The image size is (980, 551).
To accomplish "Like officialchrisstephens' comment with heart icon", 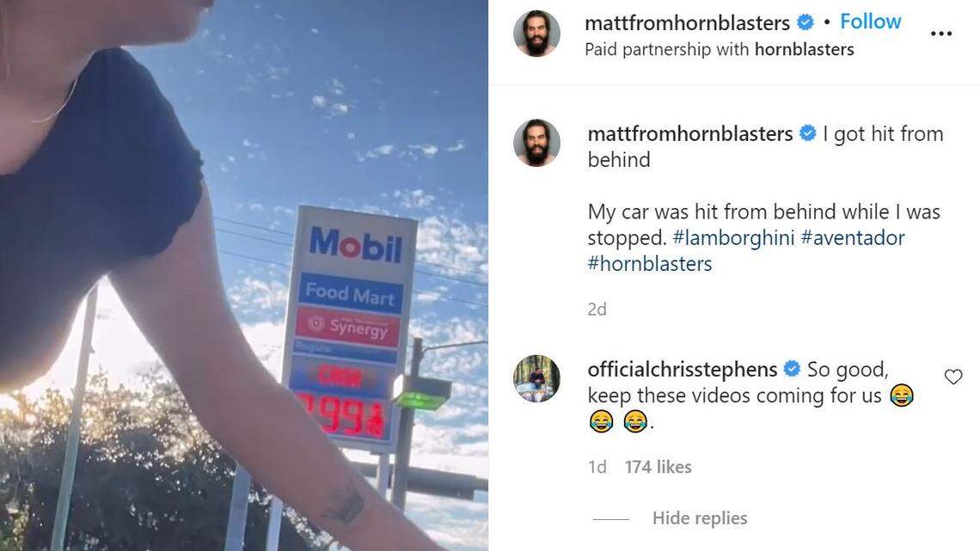I will 953,377.
